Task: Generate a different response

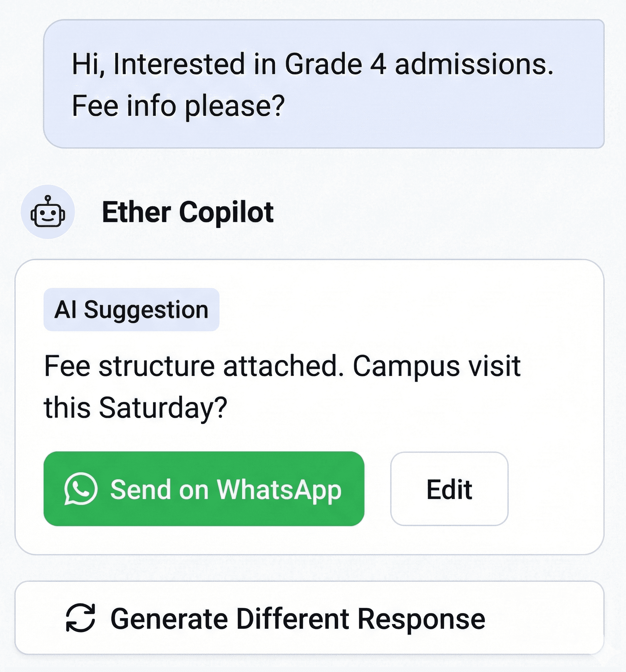Action: pos(309,618)
